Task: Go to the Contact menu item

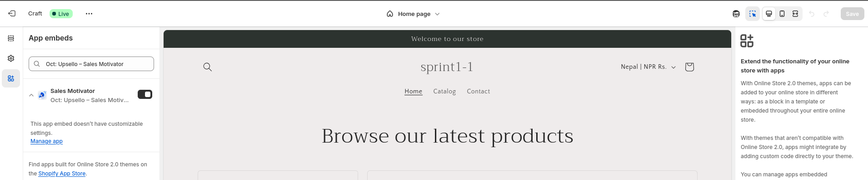Action: (x=479, y=92)
